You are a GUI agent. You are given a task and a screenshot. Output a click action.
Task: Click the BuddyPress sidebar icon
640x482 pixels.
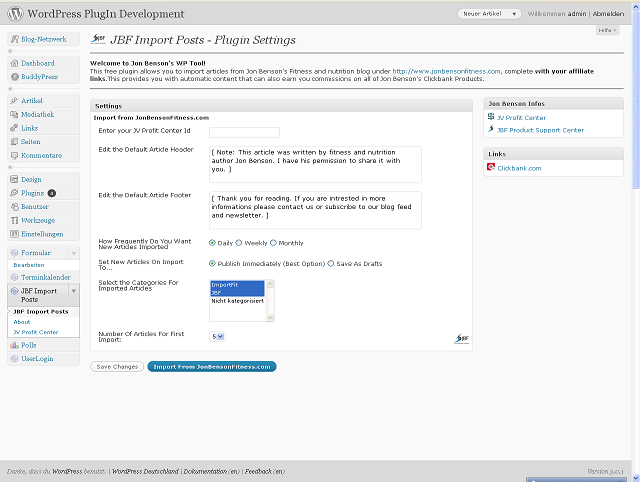point(15,77)
